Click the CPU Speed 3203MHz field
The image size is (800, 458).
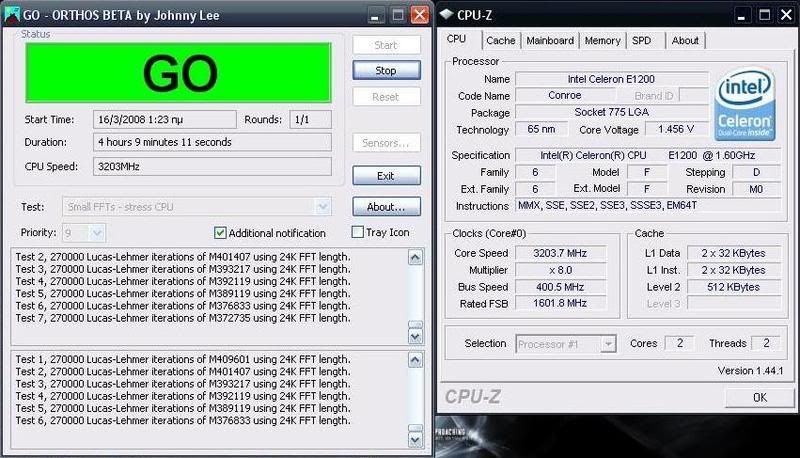pos(212,166)
